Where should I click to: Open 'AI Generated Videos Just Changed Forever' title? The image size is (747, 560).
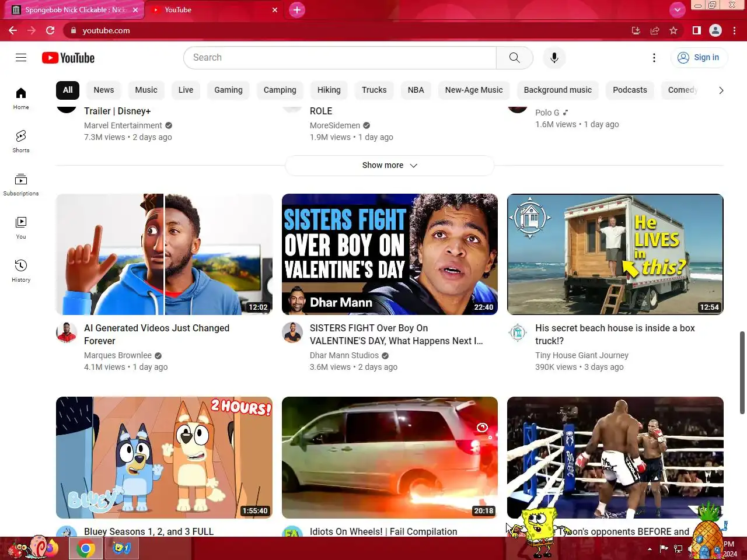[157, 334]
